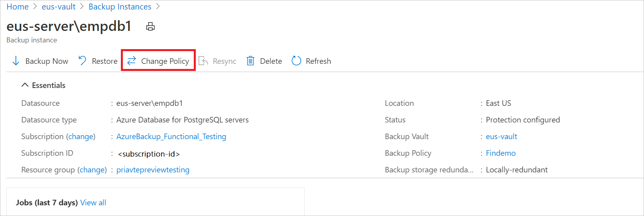The image size is (644, 216).
Task: Navigate to Backup Instances breadcrumb
Action: click(120, 7)
